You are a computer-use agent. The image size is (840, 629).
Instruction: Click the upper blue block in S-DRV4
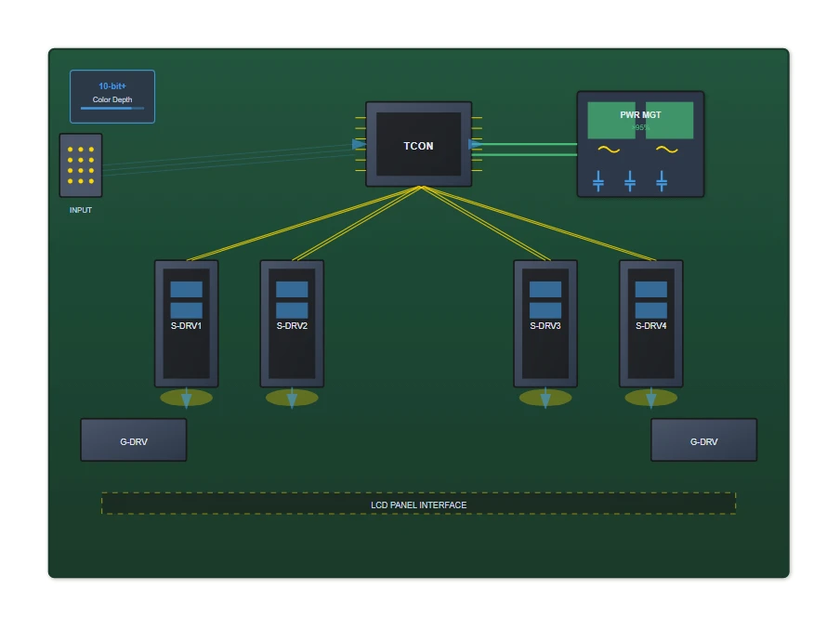pos(650,289)
